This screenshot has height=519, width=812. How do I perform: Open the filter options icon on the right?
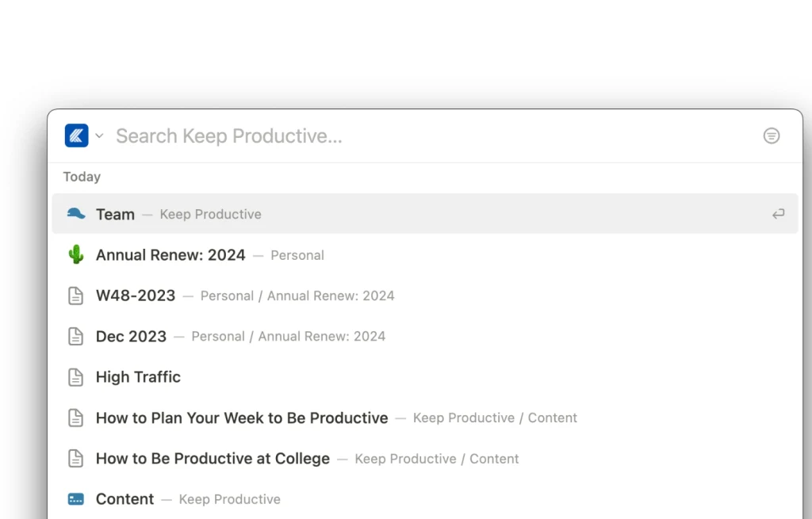[x=772, y=135]
